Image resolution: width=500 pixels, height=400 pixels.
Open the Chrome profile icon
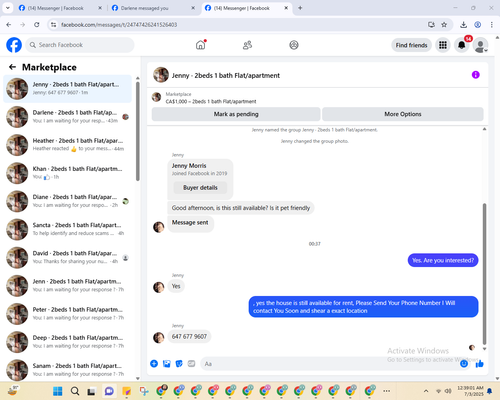(478, 25)
